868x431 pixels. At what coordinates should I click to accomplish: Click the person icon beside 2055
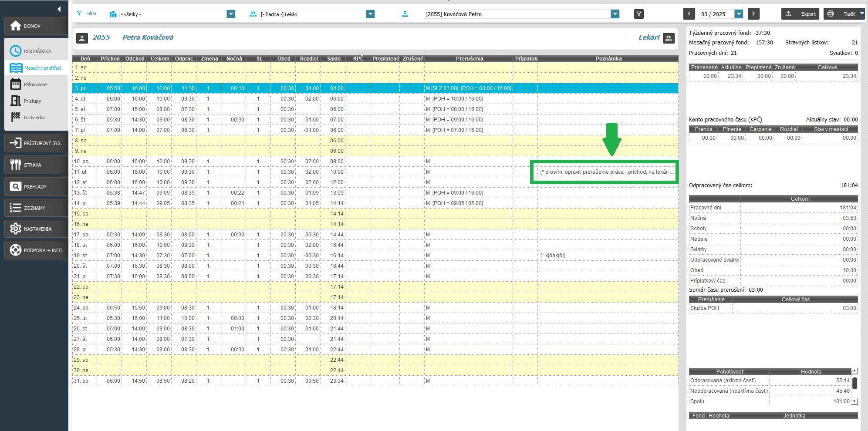click(x=82, y=38)
